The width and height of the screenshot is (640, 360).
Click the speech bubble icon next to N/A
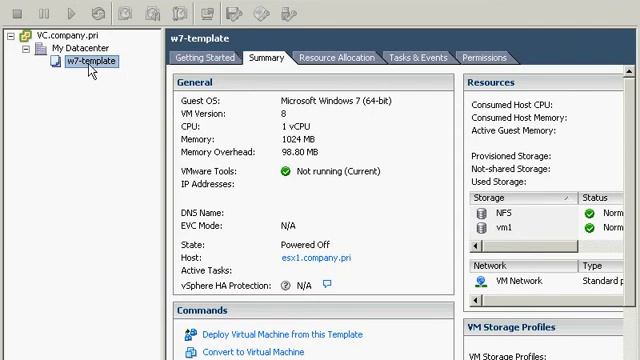[327, 284]
